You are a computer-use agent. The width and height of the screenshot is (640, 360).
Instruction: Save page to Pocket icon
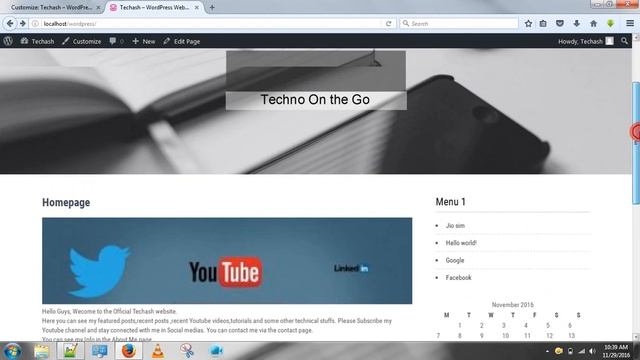pyautogui.click(x=560, y=24)
